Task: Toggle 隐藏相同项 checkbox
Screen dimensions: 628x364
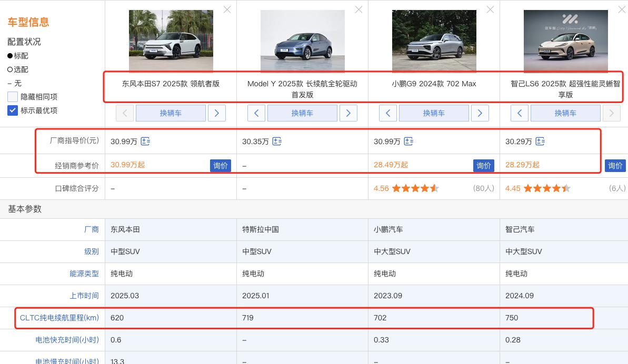Action: (x=13, y=97)
